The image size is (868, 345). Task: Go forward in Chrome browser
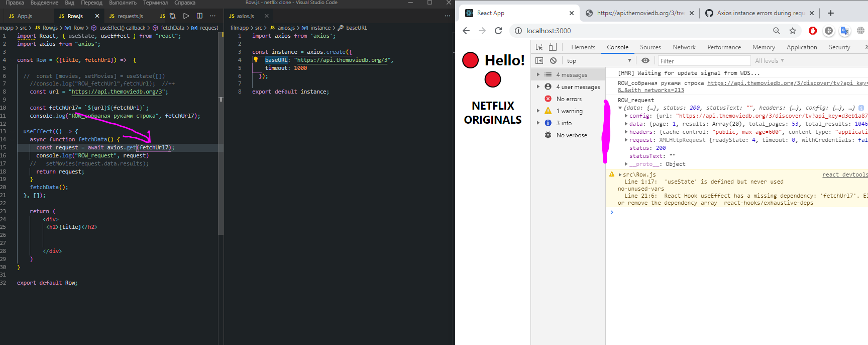point(482,31)
